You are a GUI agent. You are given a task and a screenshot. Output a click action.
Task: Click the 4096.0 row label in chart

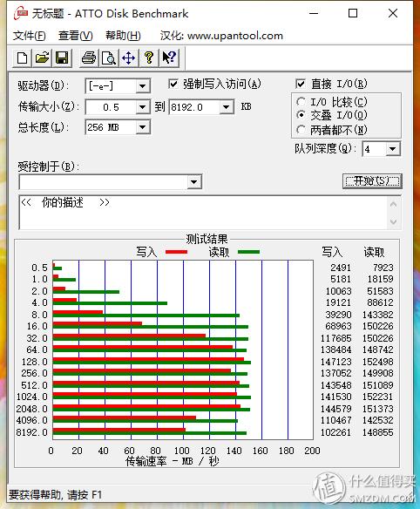click(x=32, y=420)
